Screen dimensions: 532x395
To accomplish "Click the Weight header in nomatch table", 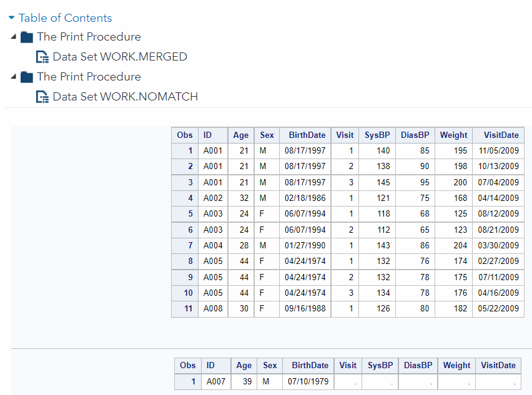I will coord(456,365).
